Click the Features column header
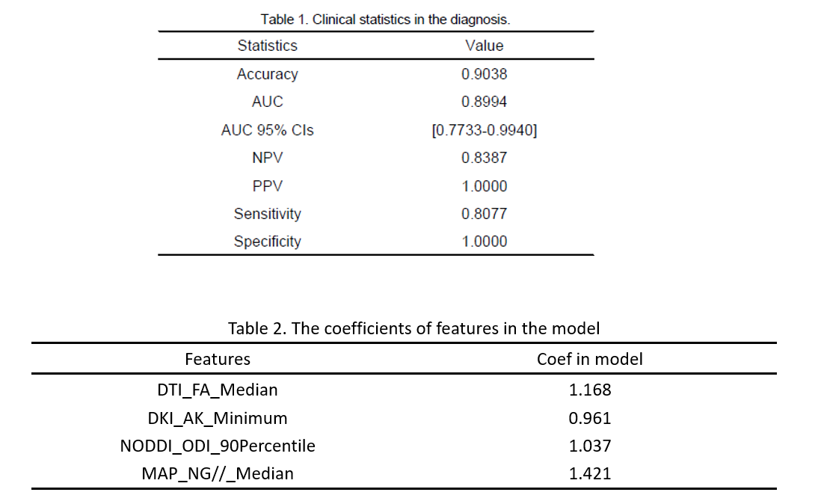Image resolution: width=818 pixels, height=504 pixels. coord(218,359)
